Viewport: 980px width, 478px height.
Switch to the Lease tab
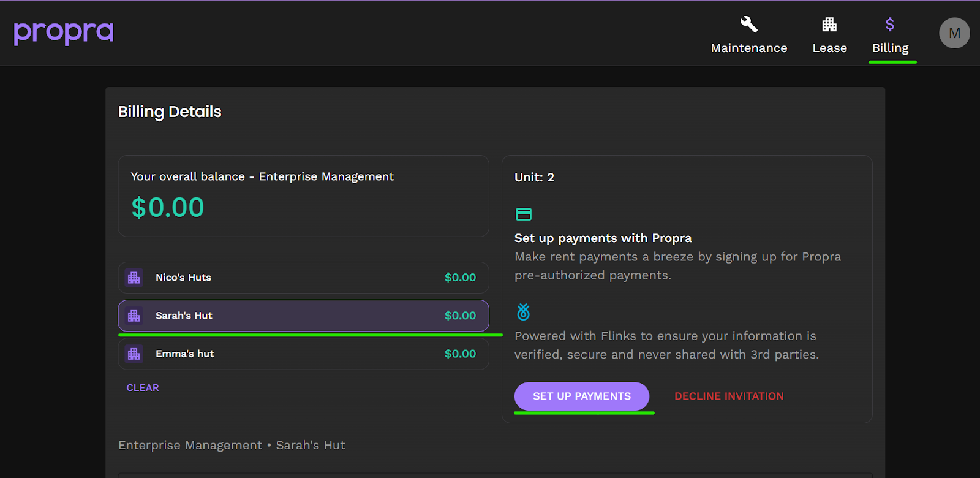[830, 48]
